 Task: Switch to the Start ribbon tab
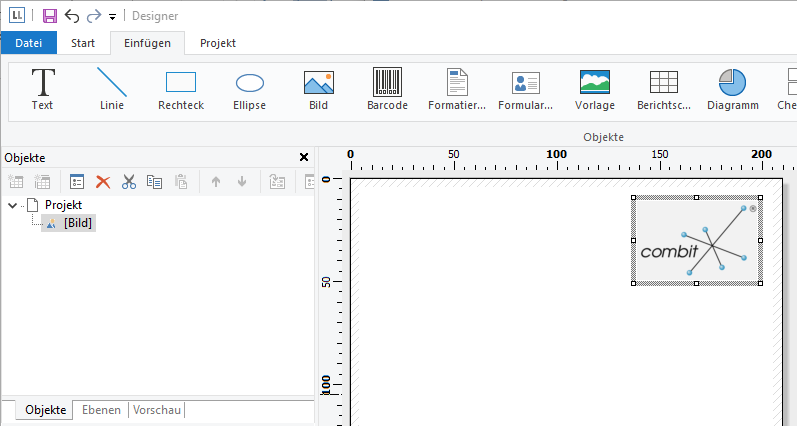coord(84,43)
